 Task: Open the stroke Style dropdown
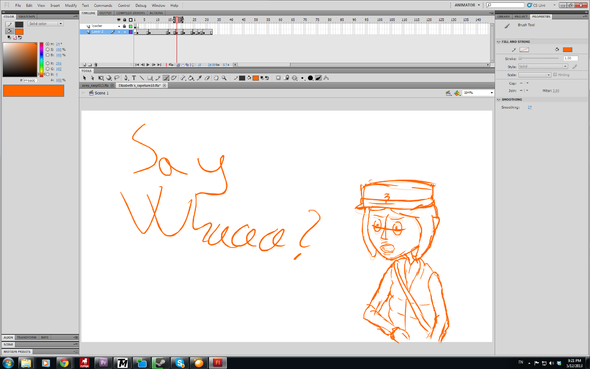tap(543, 66)
